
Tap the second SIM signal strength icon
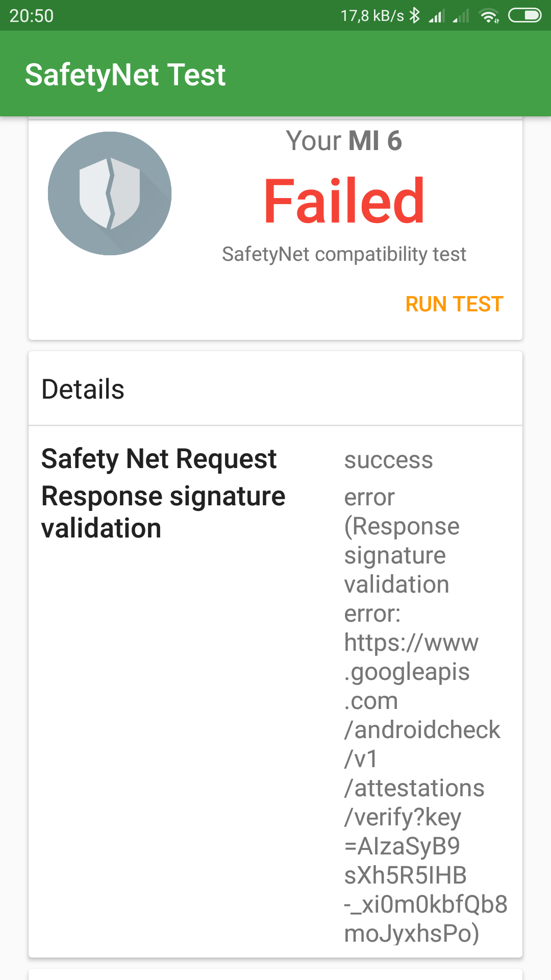coord(461,16)
